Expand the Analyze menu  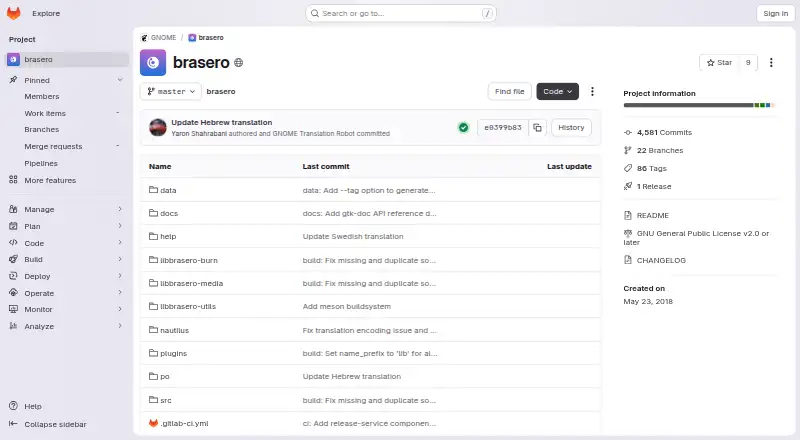coord(120,326)
